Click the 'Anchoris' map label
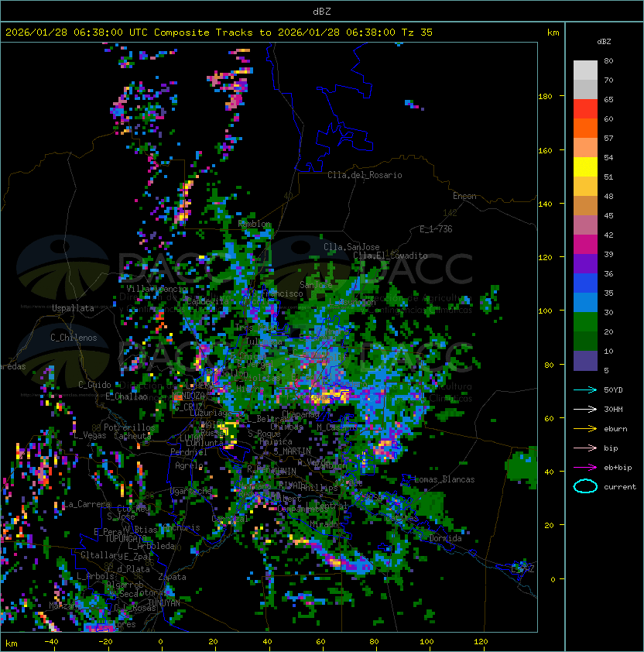Image resolution: width=644 pixels, height=652 pixels. pos(181,527)
